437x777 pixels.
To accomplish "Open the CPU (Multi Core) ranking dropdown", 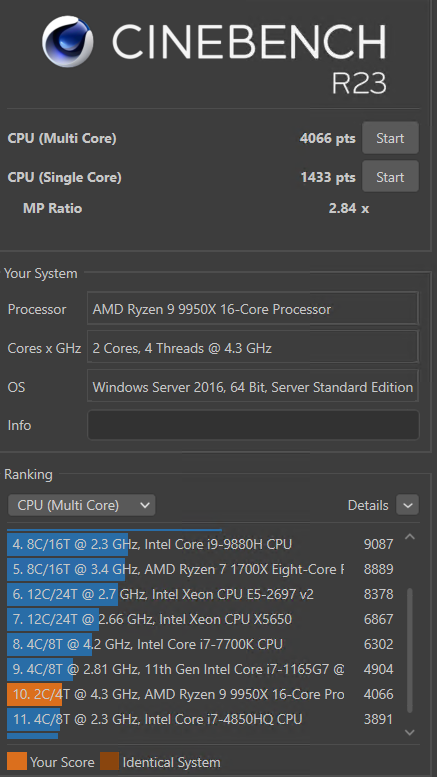I will tap(82, 505).
